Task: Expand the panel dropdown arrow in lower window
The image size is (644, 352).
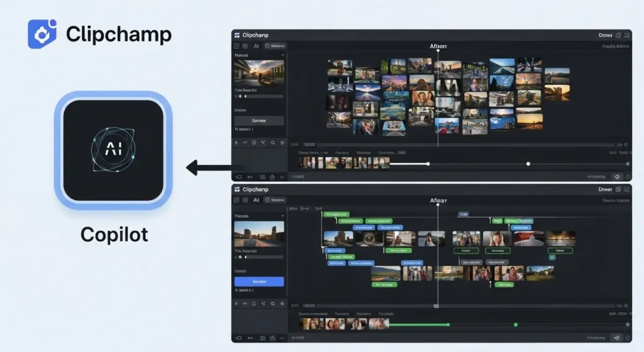Action: pyautogui.click(x=282, y=216)
